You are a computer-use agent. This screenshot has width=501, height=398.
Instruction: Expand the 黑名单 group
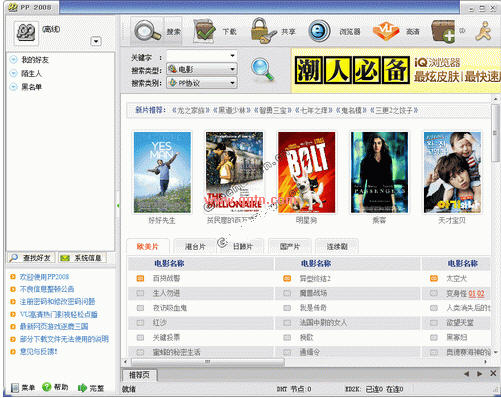pos(13,87)
